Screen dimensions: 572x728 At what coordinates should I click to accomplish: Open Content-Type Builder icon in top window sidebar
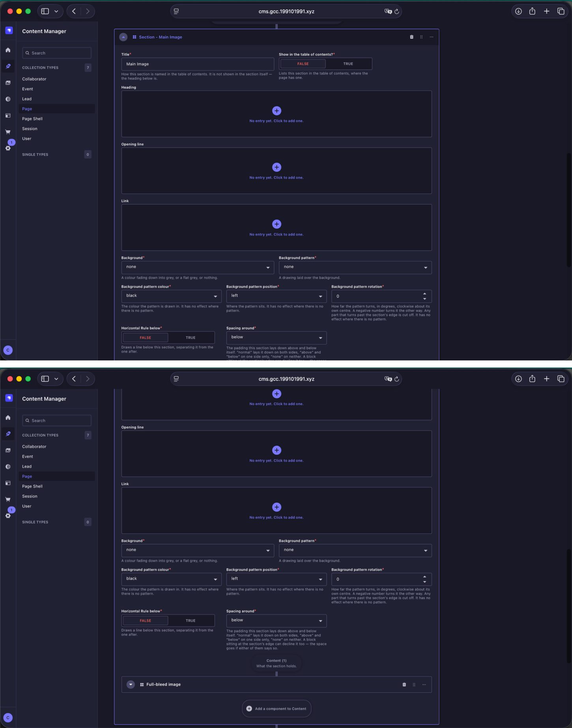(8, 116)
